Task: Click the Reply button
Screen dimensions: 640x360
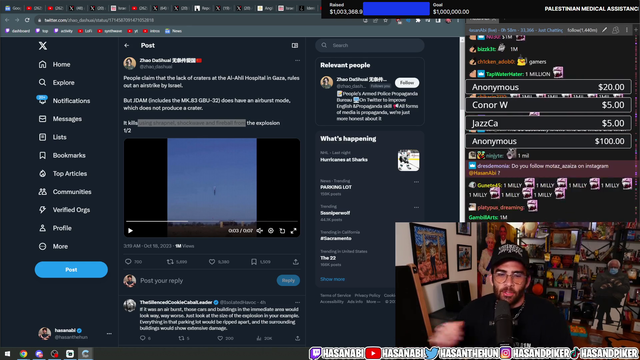Action: pos(288,280)
